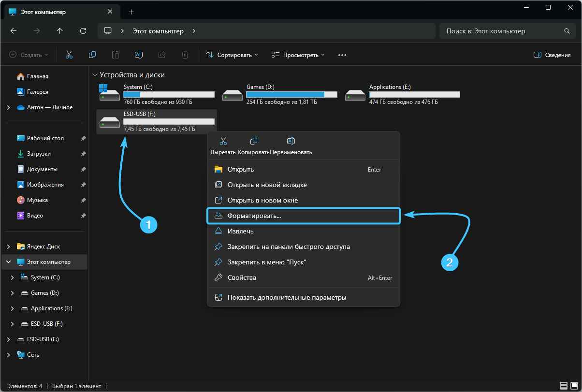Viewport: 582px width, 392px height.
Task: Switch to details list view in status bar
Action: tap(564, 386)
